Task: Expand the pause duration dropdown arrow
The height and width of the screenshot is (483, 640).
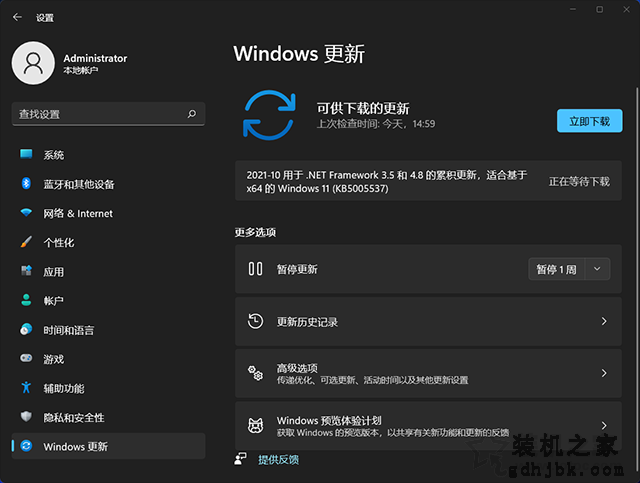Action: pos(597,269)
